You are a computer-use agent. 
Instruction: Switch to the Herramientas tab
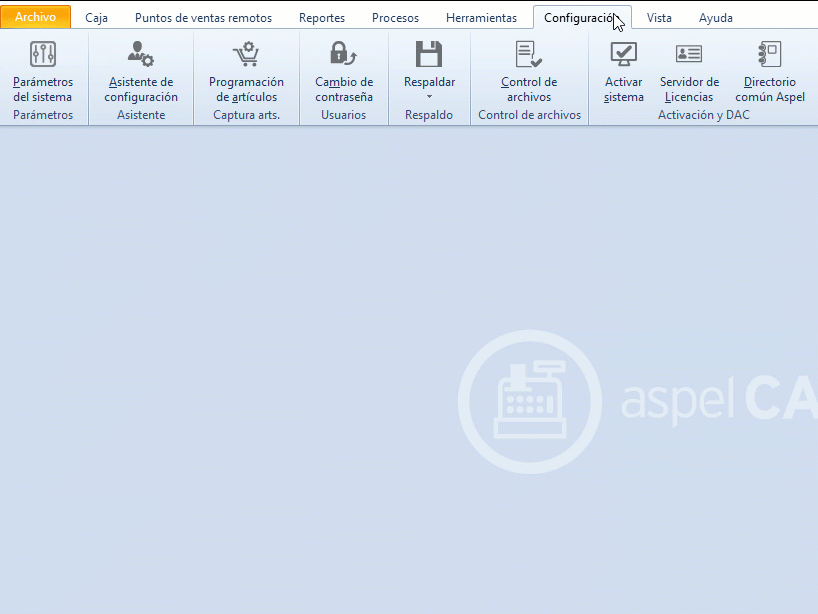(x=481, y=18)
